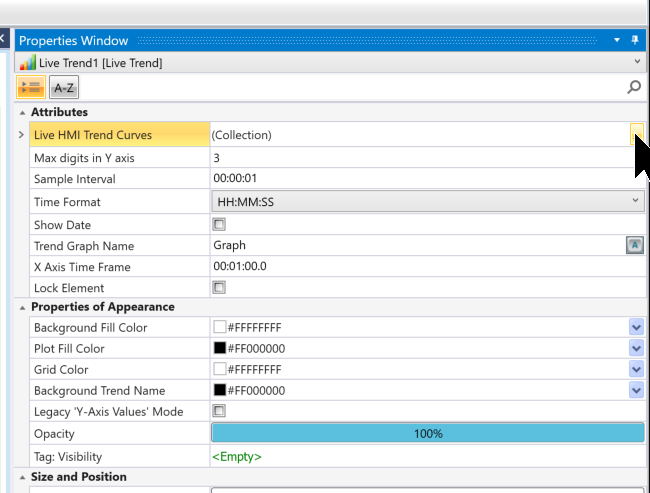Open Background Fill Color dropdown arrow
This screenshot has height=493, width=650.
[636, 327]
